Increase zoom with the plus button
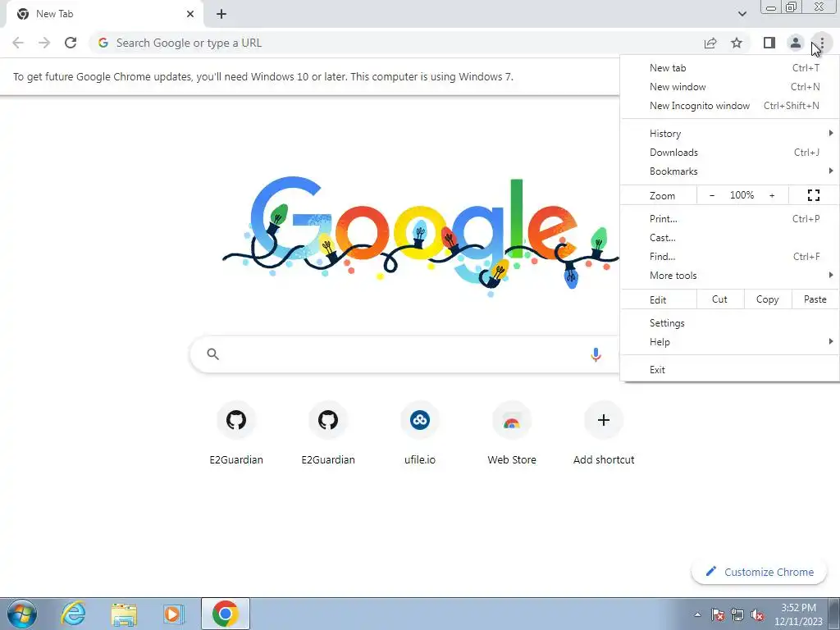 pos(772,195)
